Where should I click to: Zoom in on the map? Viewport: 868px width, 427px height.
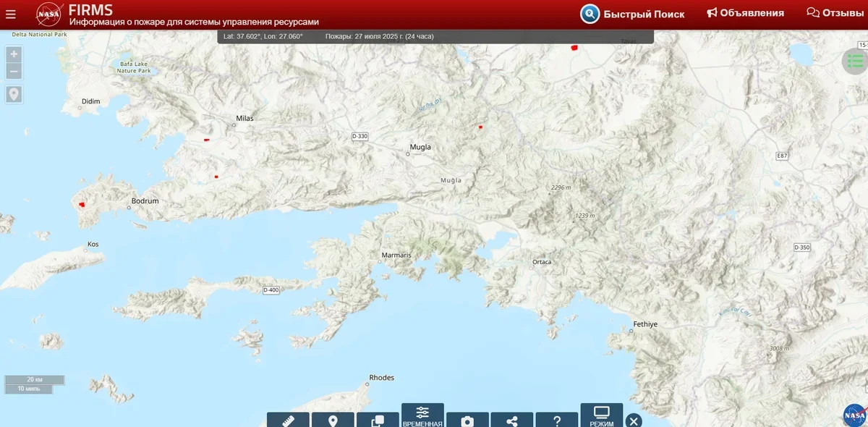tap(14, 54)
